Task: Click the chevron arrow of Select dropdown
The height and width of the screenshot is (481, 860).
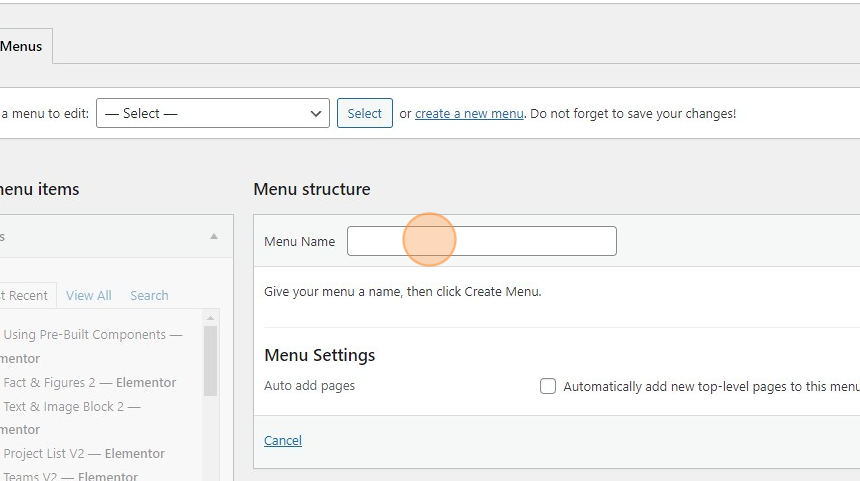Action: pos(316,113)
